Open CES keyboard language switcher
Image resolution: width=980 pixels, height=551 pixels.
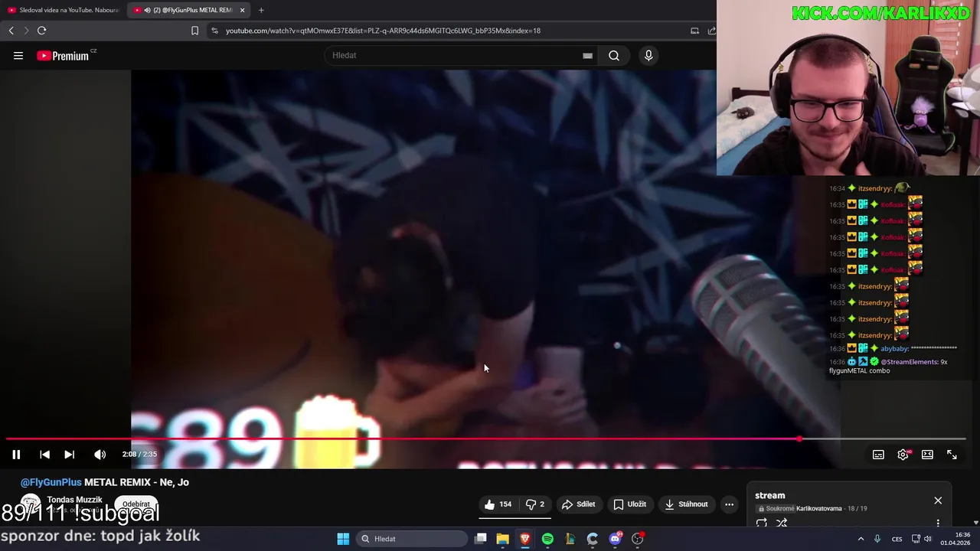coord(897,539)
